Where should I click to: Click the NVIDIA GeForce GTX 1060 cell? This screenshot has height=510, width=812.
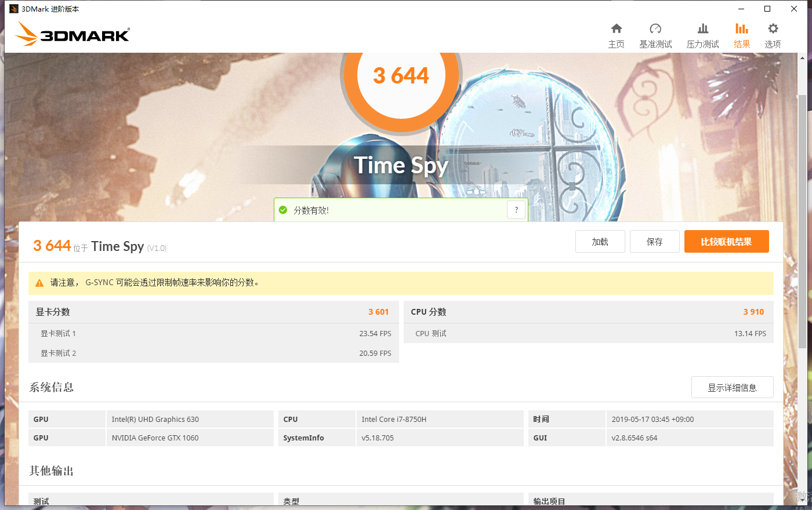pyautogui.click(x=190, y=438)
